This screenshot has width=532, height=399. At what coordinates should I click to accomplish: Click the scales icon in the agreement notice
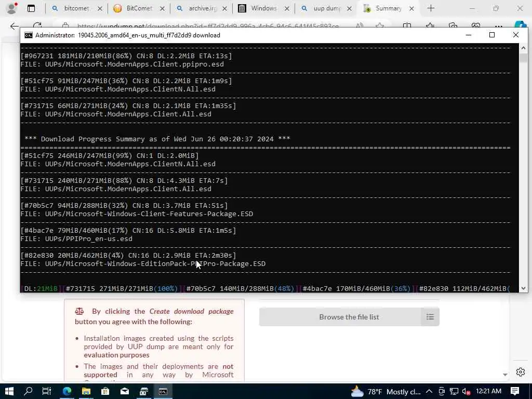click(x=79, y=311)
